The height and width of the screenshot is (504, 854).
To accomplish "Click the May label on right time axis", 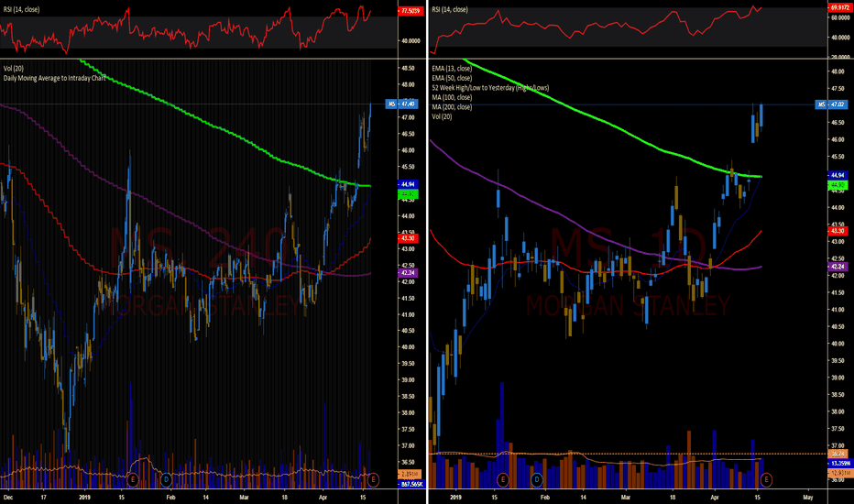I will 807,497.
